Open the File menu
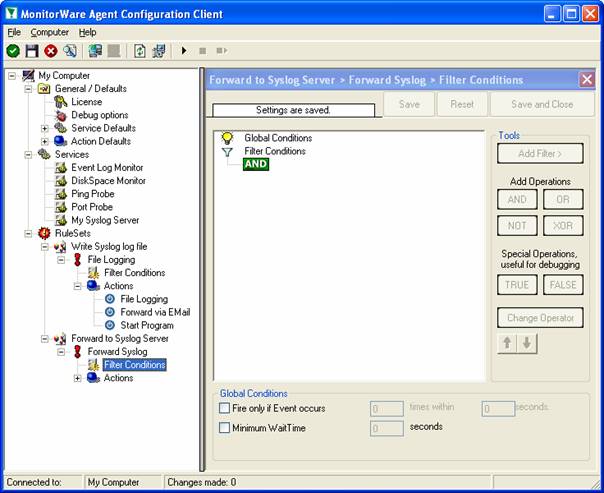 (x=14, y=32)
